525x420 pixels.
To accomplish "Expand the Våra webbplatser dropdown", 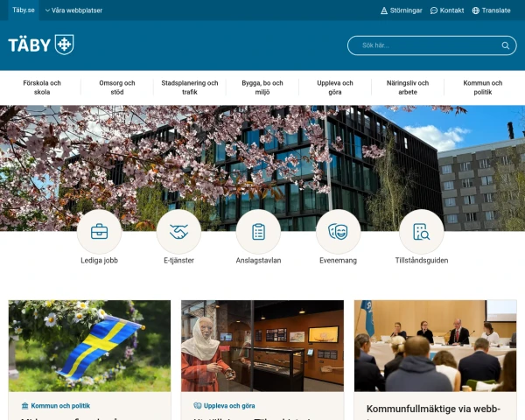I will [73, 10].
